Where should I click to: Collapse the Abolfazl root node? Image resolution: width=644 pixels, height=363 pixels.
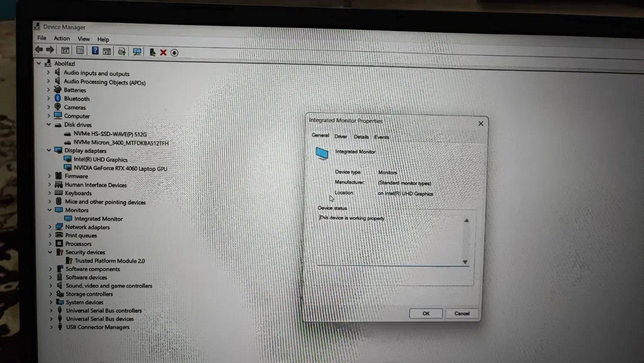tap(39, 63)
